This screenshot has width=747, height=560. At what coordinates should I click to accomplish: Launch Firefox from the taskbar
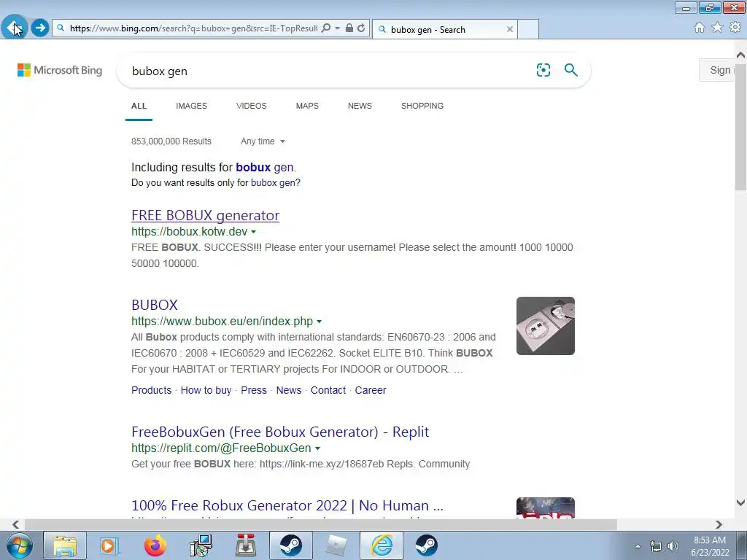click(155, 545)
